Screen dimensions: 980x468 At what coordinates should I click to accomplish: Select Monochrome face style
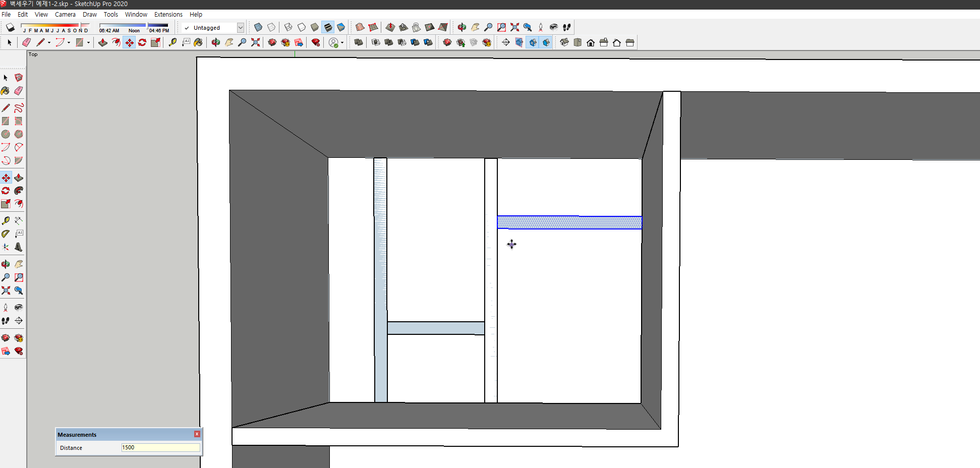tap(341, 27)
